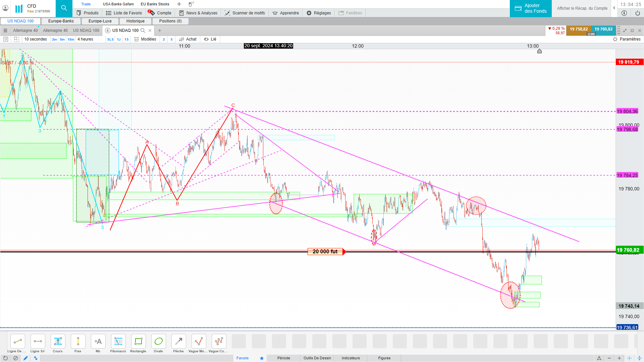Click Afficher le Récap. du Compte
The width and height of the screenshot is (644, 362).
582,8
